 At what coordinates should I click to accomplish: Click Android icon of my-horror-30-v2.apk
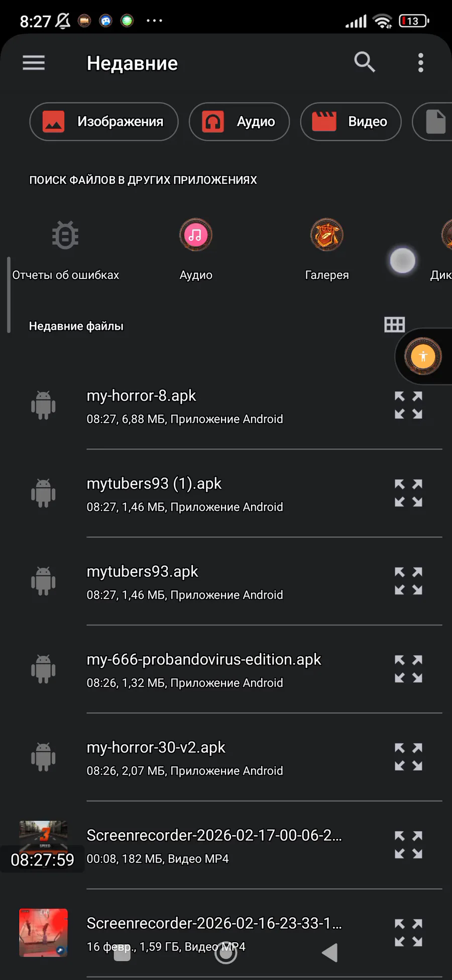tap(43, 757)
